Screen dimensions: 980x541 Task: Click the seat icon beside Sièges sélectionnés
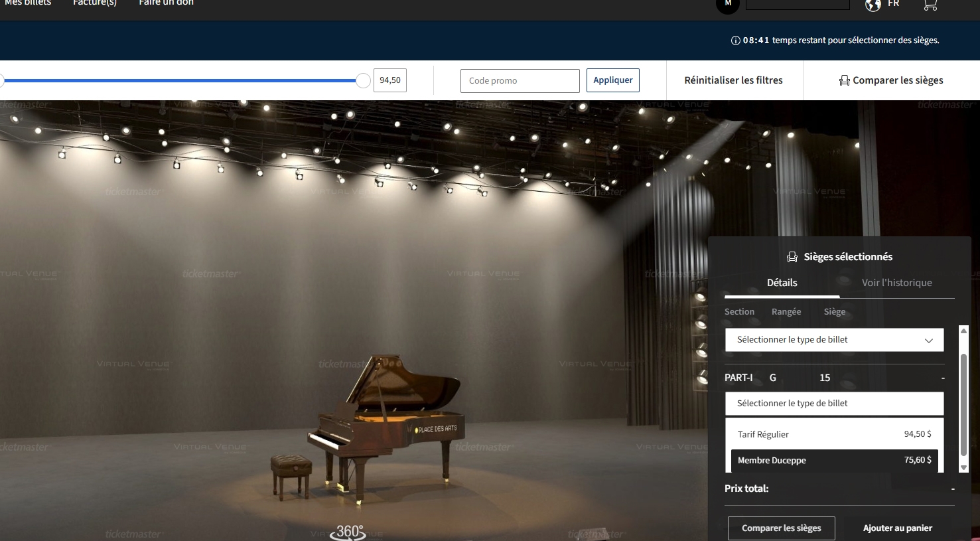pos(792,257)
